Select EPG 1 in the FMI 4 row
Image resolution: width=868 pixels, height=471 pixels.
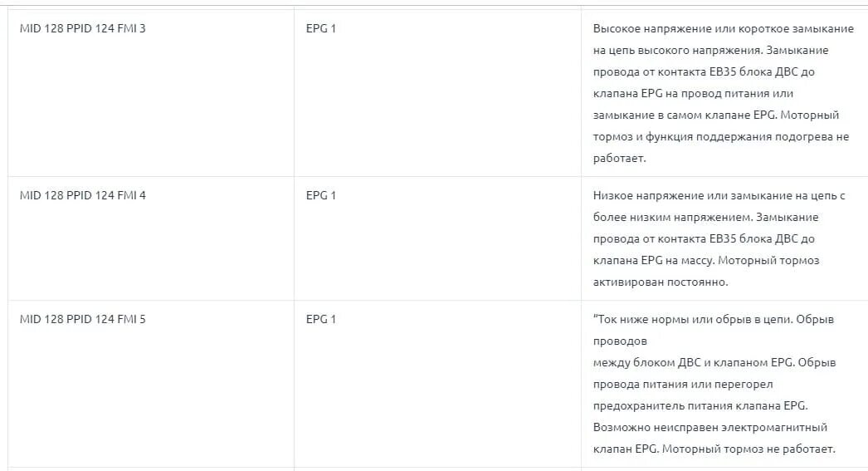click(x=321, y=196)
